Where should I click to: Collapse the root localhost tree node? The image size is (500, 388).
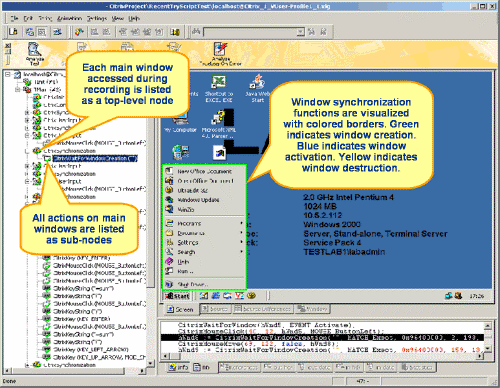coord(8,74)
